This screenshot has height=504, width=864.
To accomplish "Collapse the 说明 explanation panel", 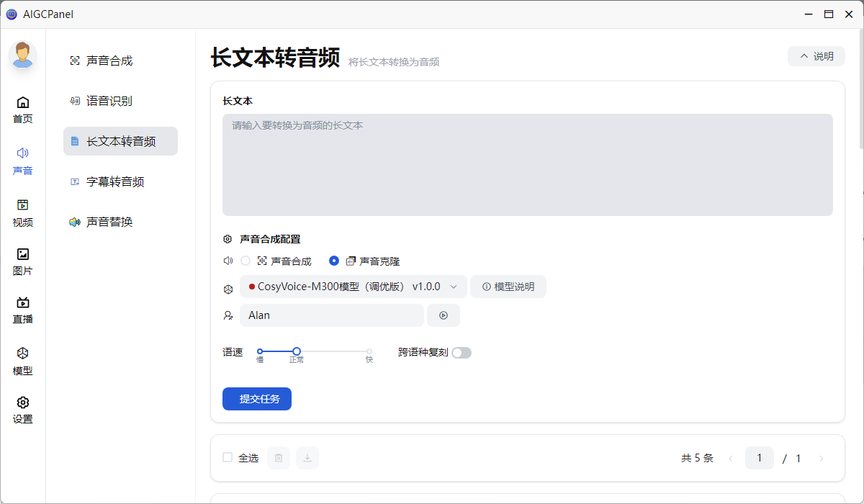I will [816, 55].
